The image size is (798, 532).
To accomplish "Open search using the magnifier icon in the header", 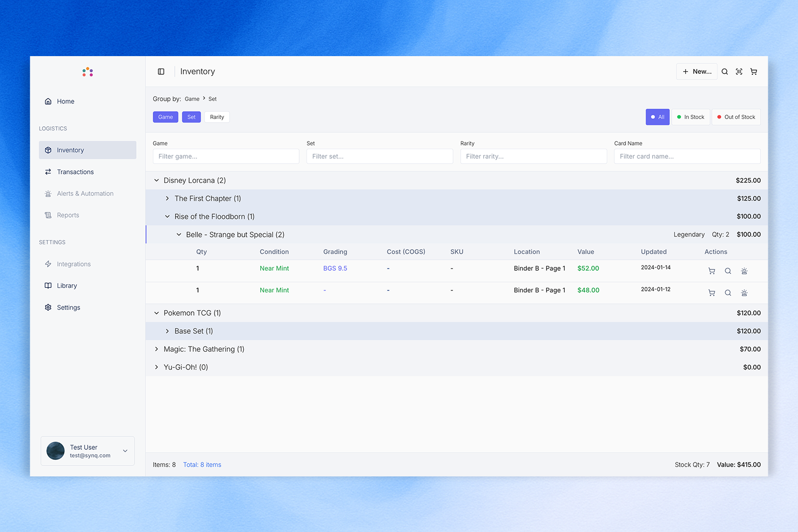I will [724, 71].
